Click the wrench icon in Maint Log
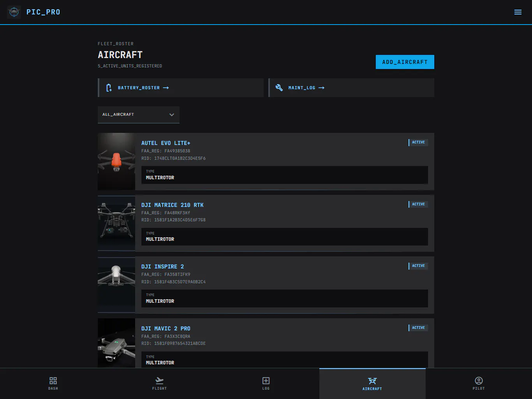The image size is (532, 399). [279, 88]
